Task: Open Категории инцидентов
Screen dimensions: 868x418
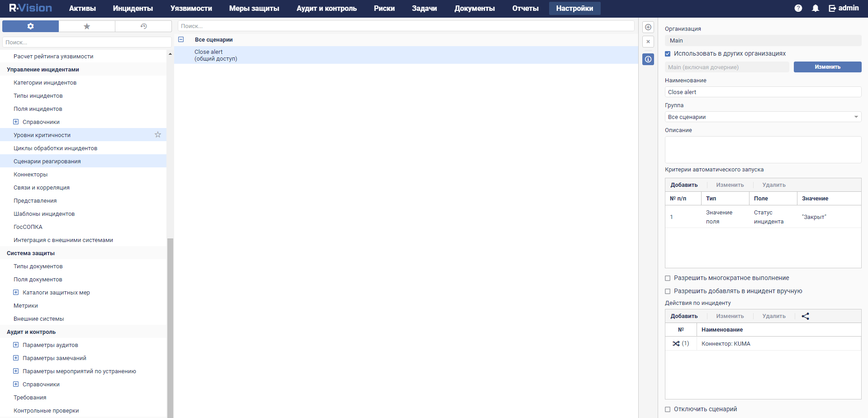Action: pyautogui.click(x=45, y=83)
